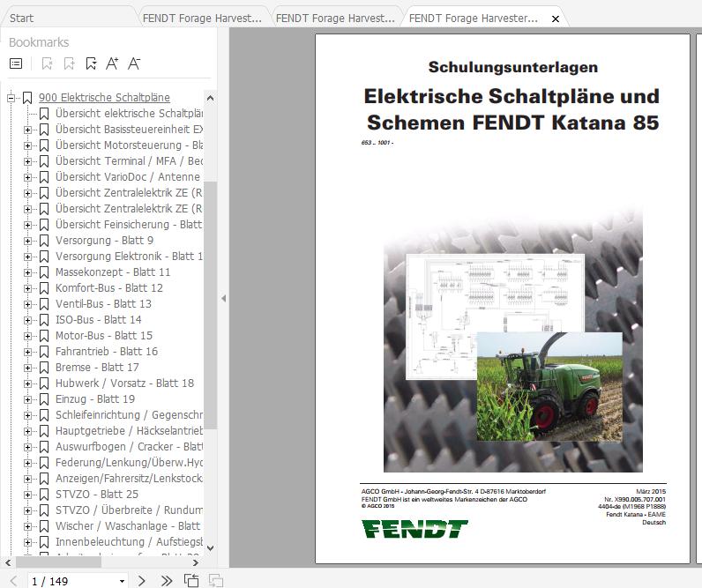
Task: Click the add new bookmark icon
Action: (x=69, y=63)
